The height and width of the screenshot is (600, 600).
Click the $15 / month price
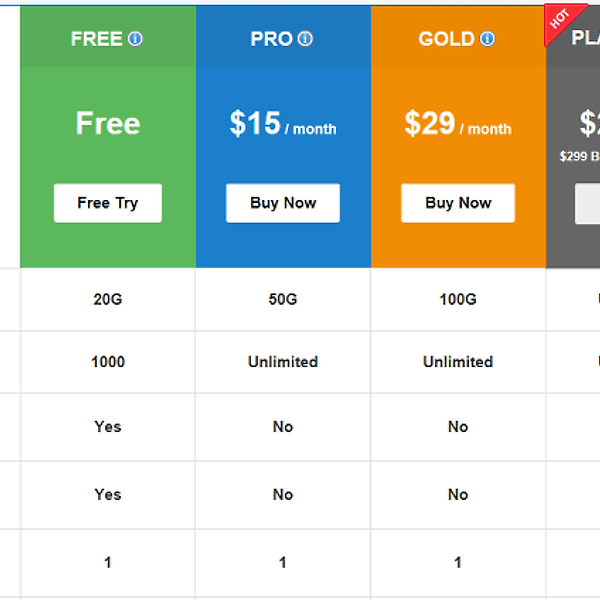click(283, 124)
